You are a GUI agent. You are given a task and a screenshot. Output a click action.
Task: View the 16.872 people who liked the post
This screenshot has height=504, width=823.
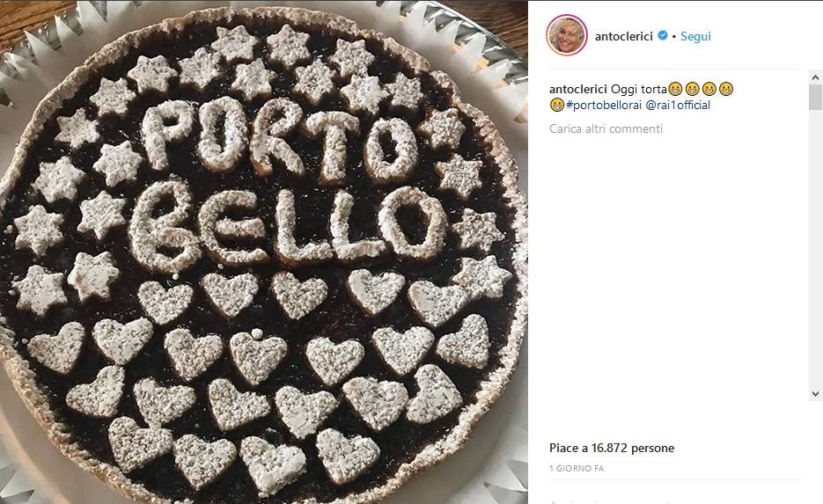(x=612, y=448)
